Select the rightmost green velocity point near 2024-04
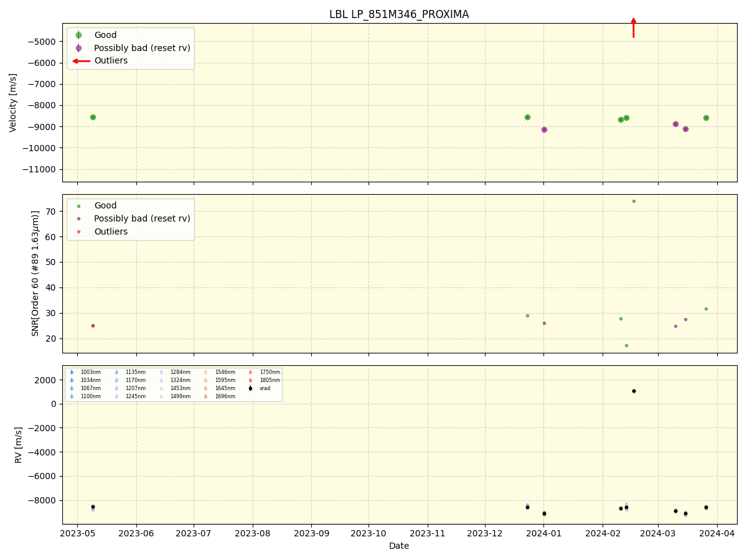Viewport: 747px width, 560px height. 706,118
